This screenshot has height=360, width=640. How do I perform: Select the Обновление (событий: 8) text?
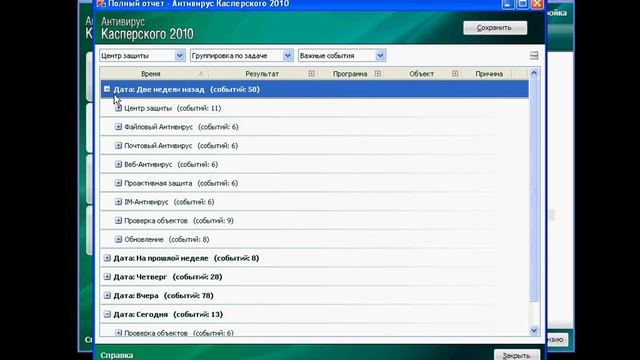[x=167, y=240]
